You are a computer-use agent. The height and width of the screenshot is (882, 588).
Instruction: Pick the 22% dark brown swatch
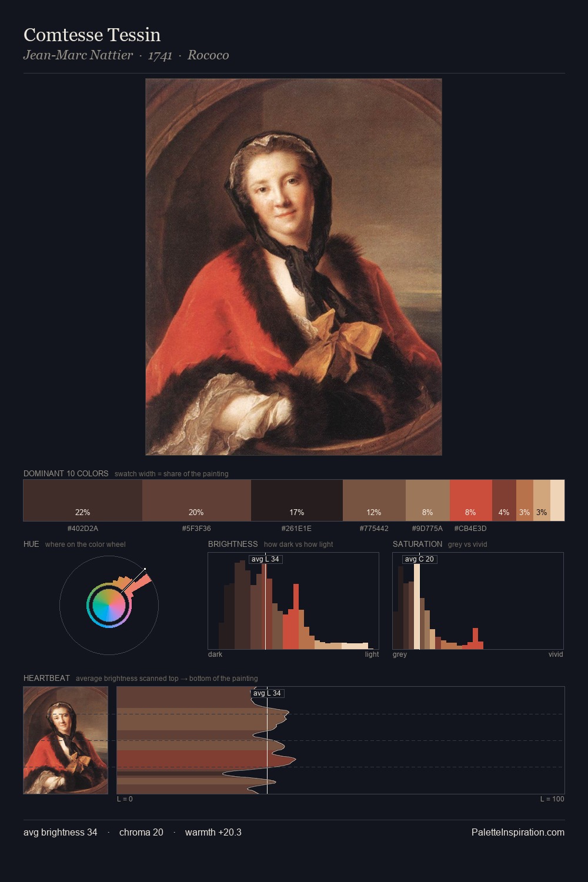(x=83, y=500)
